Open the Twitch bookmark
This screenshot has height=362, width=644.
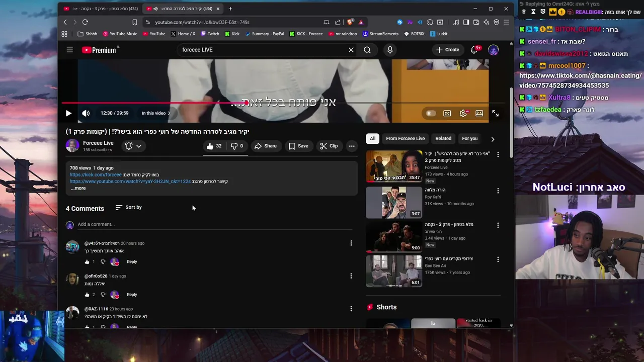tap(210, 34)
